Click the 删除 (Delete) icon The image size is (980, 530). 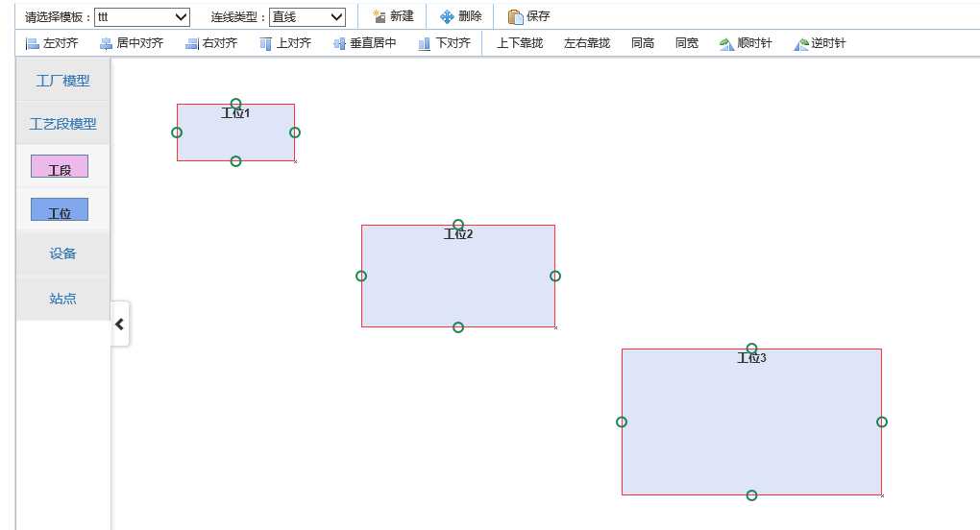coord(447,16)
